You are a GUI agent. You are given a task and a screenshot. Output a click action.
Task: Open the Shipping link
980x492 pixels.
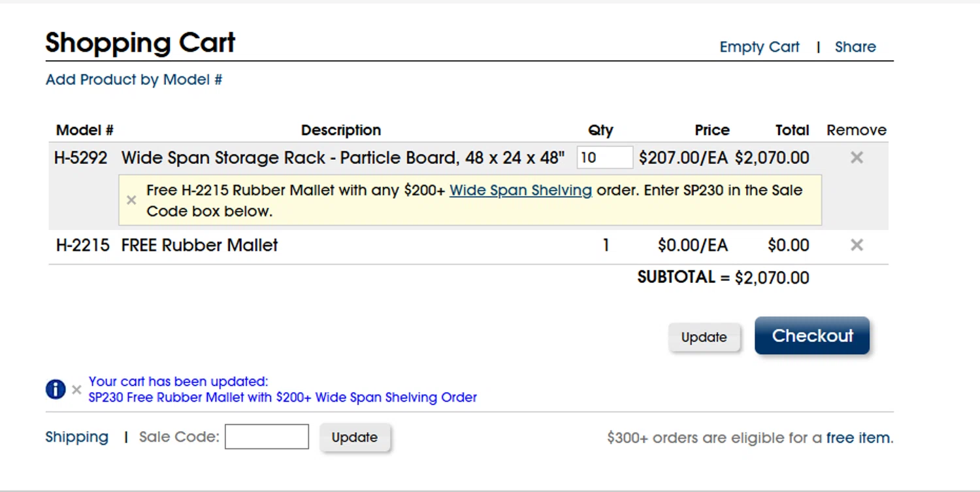coord(77,437)
